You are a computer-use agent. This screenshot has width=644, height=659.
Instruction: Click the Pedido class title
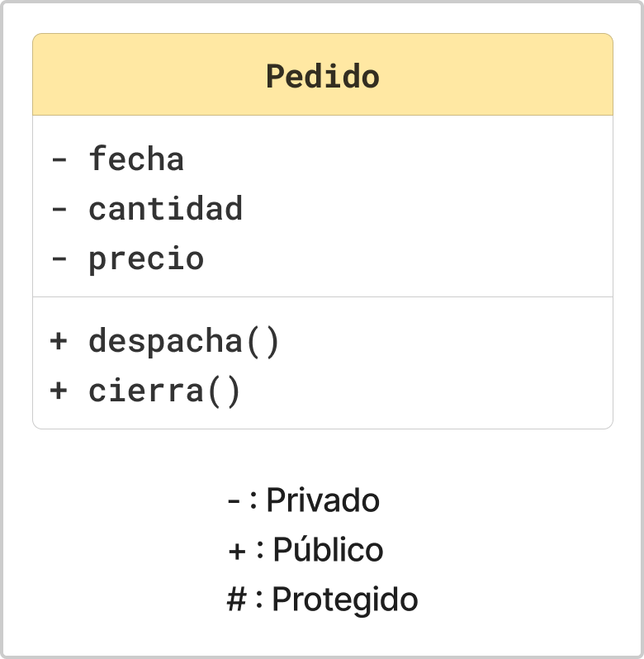323,76
